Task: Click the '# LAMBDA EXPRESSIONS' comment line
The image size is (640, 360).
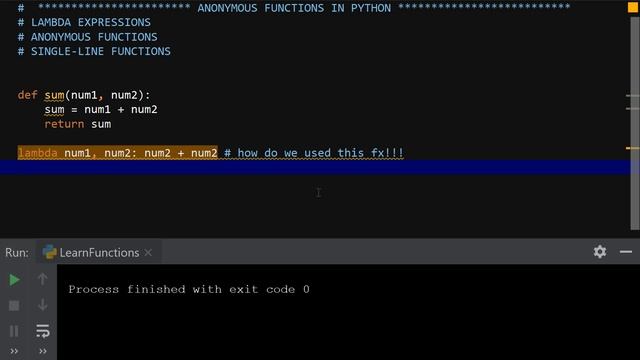Action: (84, 22)
